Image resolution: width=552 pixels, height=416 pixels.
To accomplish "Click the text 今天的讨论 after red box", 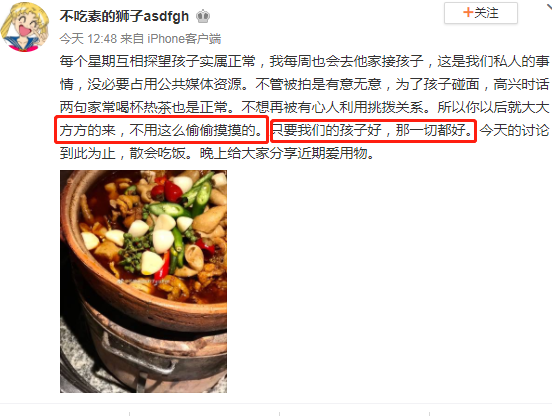I will (514, 130).
